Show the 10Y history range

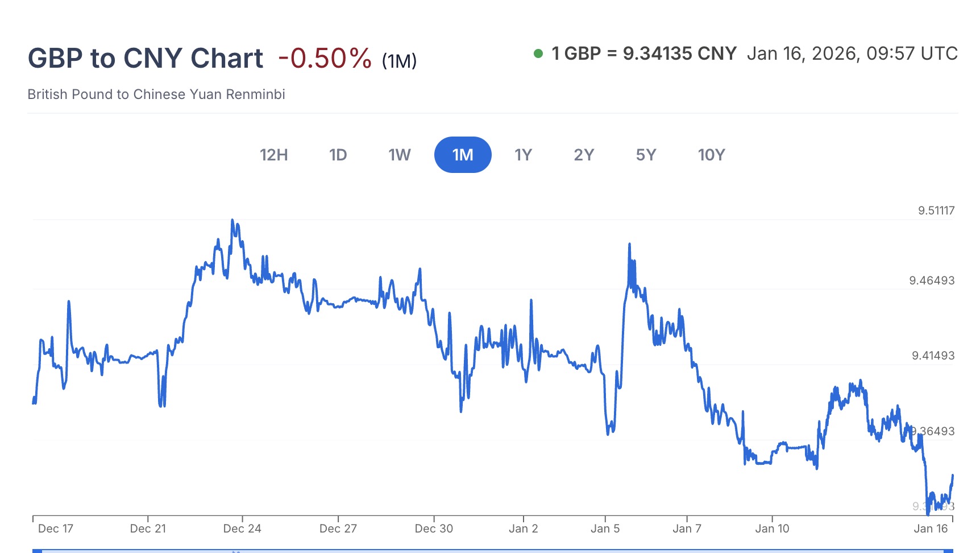point(711,155)
